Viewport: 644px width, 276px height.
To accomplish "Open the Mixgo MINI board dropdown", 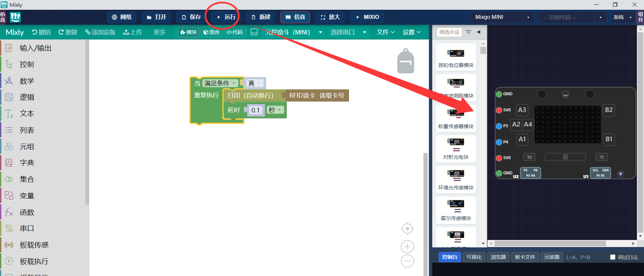I will tap(502, 17).
